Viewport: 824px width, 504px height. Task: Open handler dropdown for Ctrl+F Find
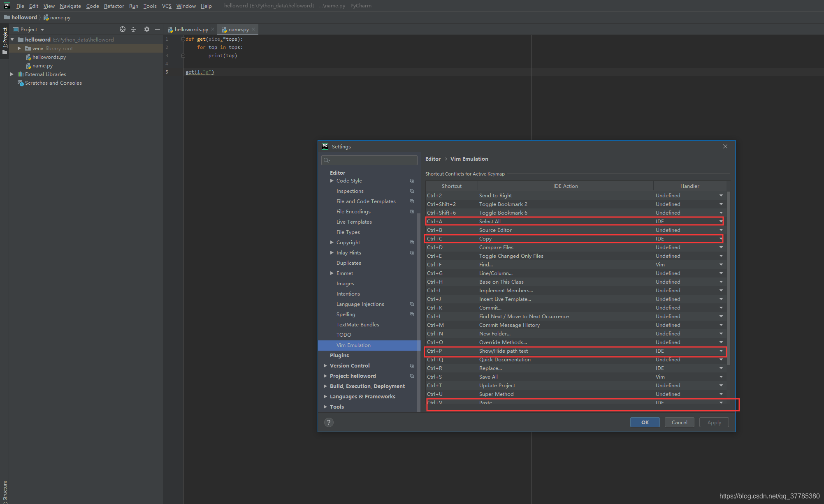[721, 265]
